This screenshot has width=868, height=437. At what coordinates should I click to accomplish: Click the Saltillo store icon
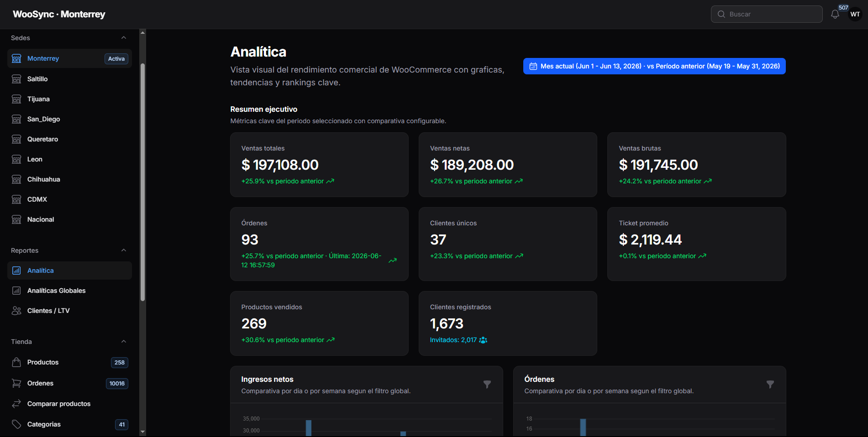[x=16, y=79]
